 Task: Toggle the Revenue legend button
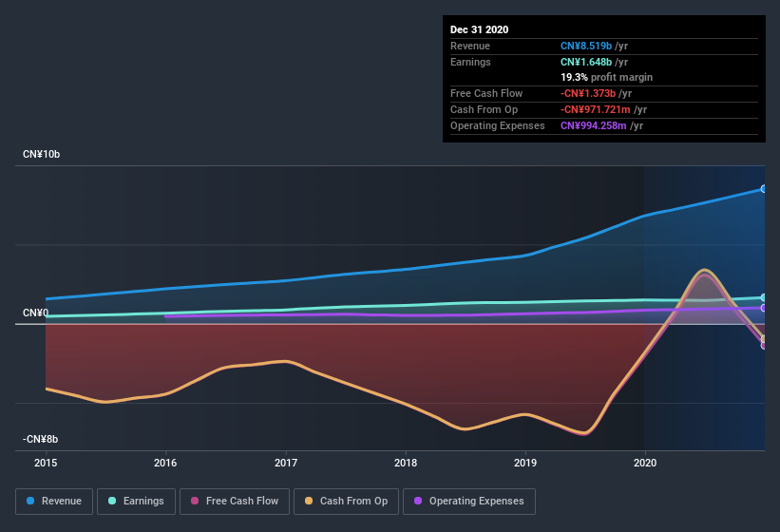point(54,502)
